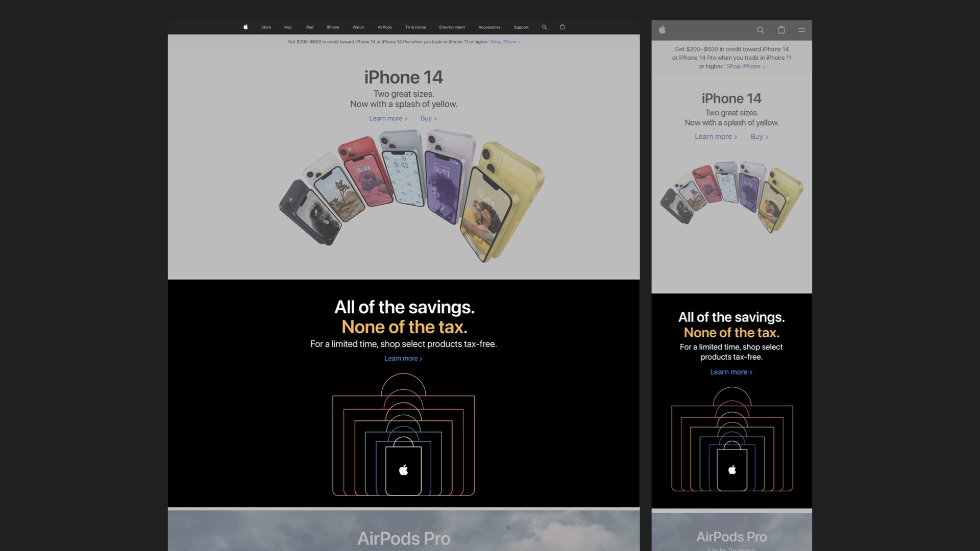Click desktop iPhone 14 Buy link
980x551 pixels.
pos(428,118)
